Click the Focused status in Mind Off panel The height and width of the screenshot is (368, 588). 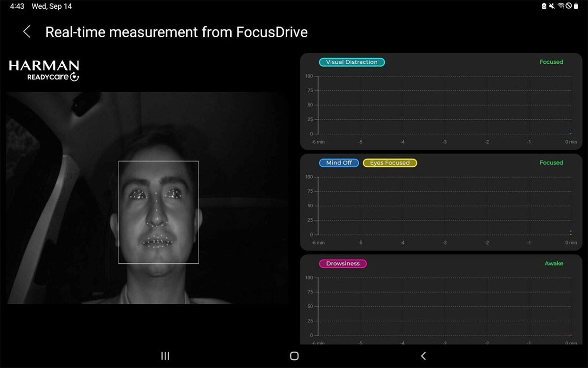click(x=551, y=163)
